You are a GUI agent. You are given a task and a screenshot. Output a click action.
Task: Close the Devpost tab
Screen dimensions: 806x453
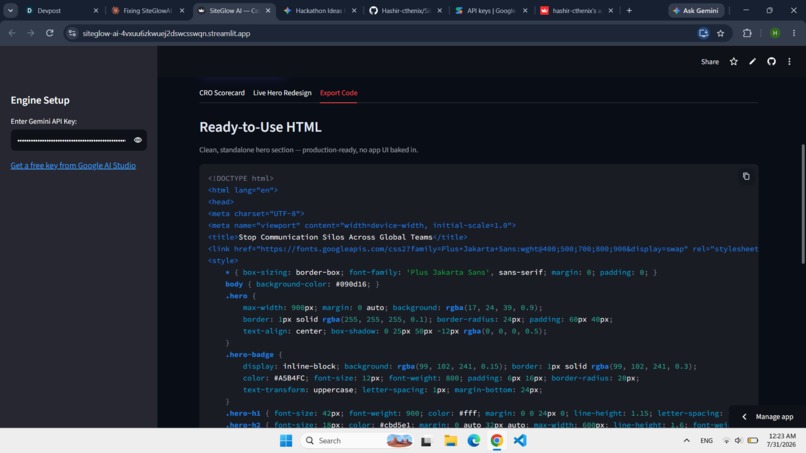(x=96, y=10)
